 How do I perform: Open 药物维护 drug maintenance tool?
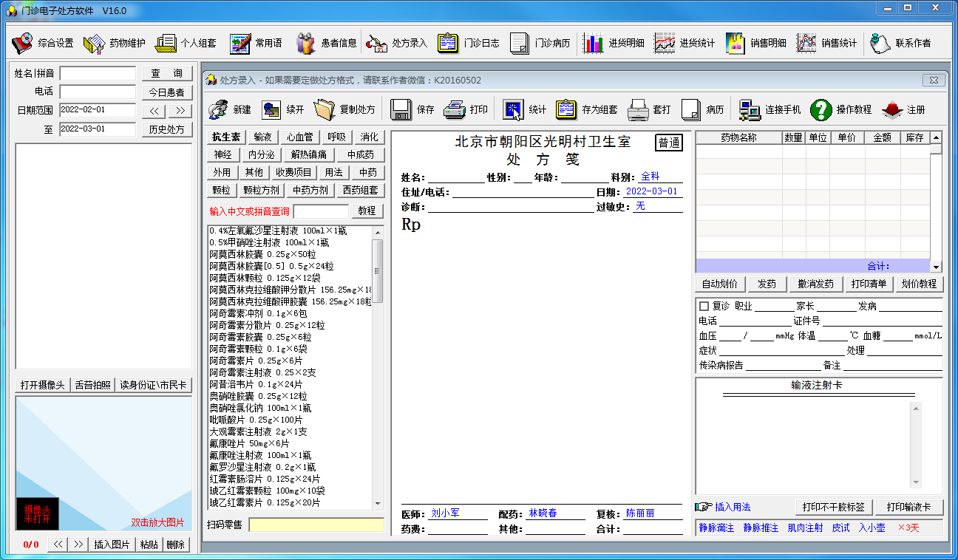pyautogui.click(x=114, y=43)
